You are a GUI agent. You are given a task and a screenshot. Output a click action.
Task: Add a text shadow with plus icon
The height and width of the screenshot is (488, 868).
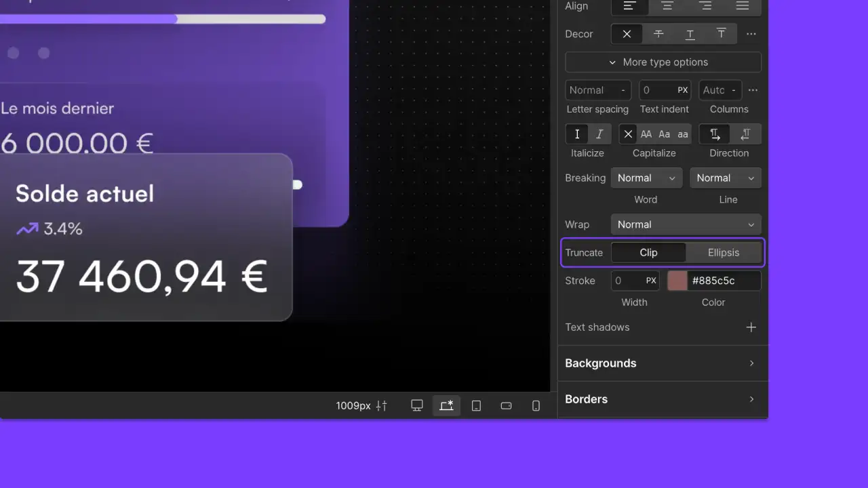click(751, 327)
